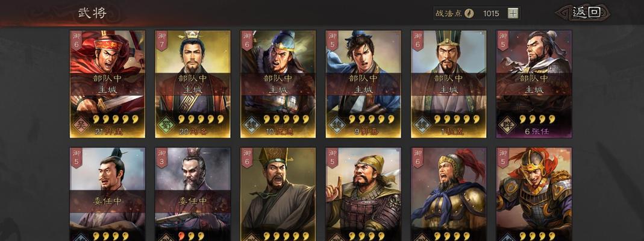The height and width of the screenshot is (241, 644).
Task: Select the level 21 Wu hero card
Action: tap(107, 84)
